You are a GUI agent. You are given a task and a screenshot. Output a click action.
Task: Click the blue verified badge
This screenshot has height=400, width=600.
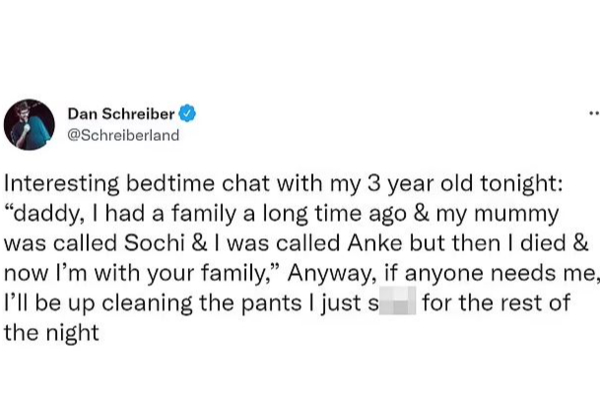pyautogui.click(x=188, y=113)
